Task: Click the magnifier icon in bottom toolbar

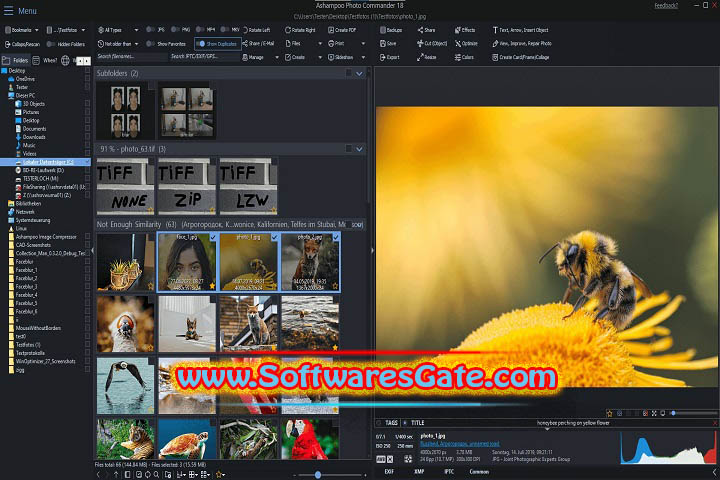Action: point(156,474)
